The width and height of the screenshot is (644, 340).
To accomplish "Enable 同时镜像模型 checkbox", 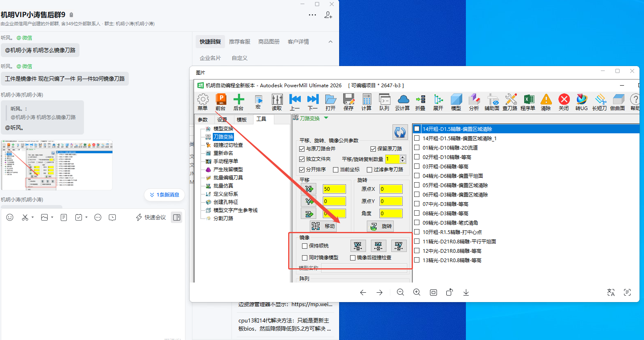I will click(x=304, y=258).
